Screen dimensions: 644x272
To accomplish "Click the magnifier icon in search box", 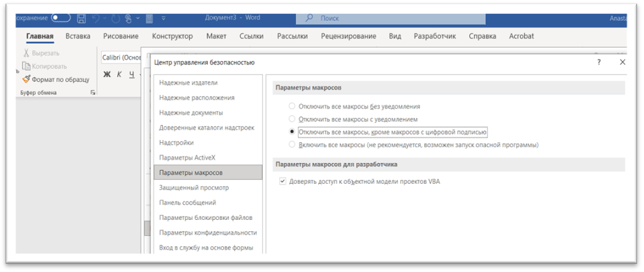I will (310, 18).
